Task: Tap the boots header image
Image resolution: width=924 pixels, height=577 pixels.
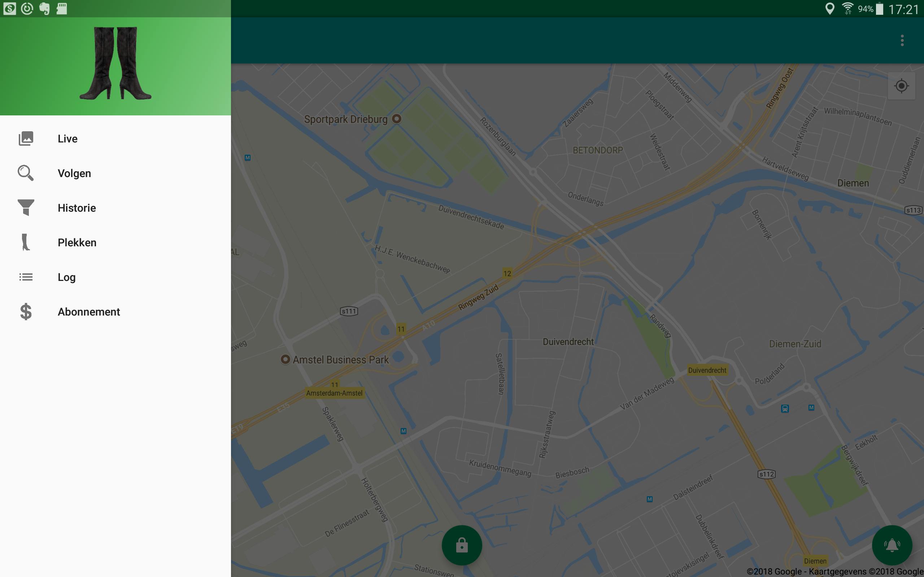Action: 115,63
